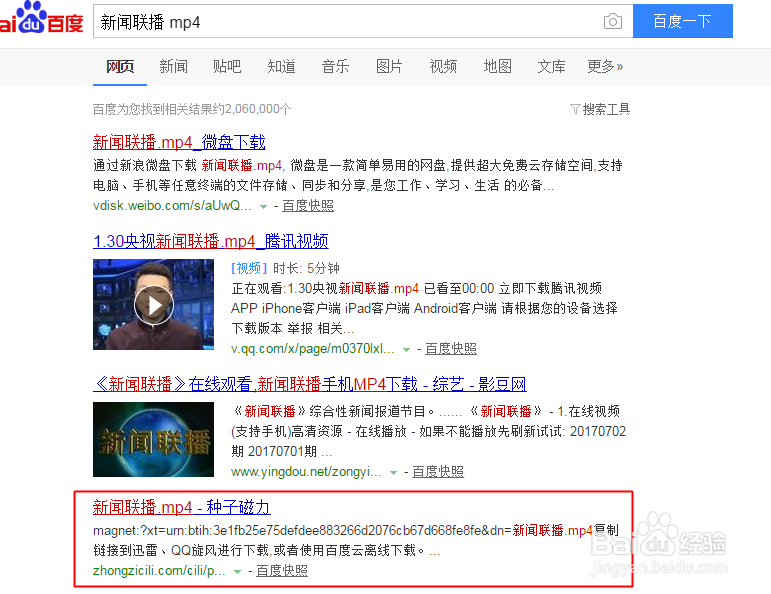Click the v.qq.com green URL
Viewport: 771px width, 594px height.
(x=313, y=349)
